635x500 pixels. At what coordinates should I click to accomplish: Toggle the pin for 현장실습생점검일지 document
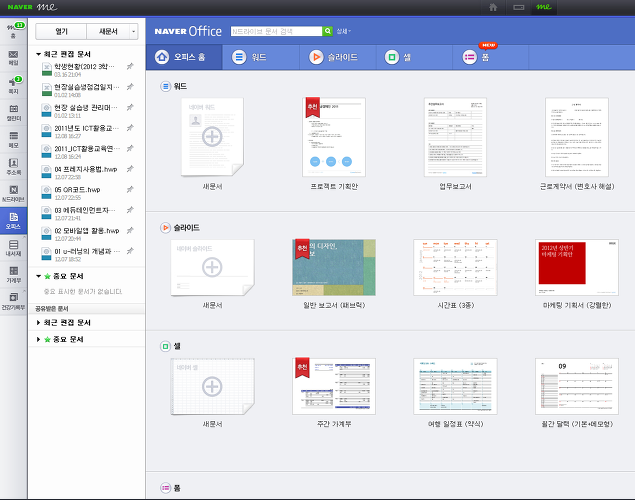(130, 87)
